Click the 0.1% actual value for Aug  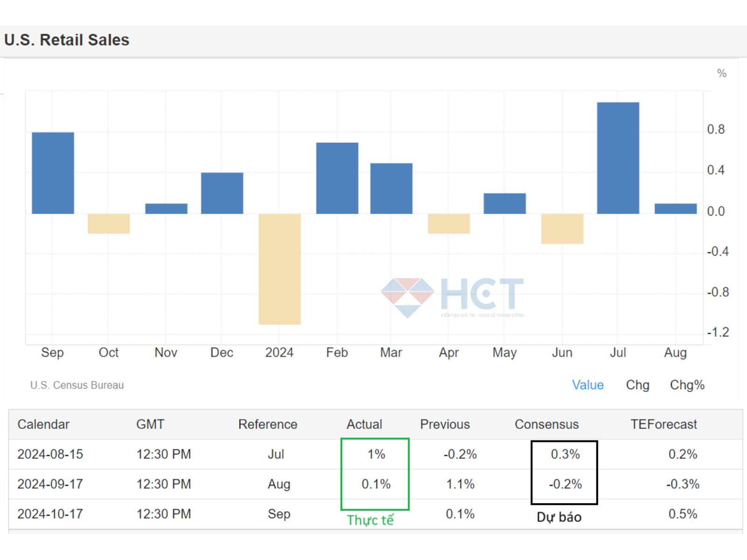(376, 484)
